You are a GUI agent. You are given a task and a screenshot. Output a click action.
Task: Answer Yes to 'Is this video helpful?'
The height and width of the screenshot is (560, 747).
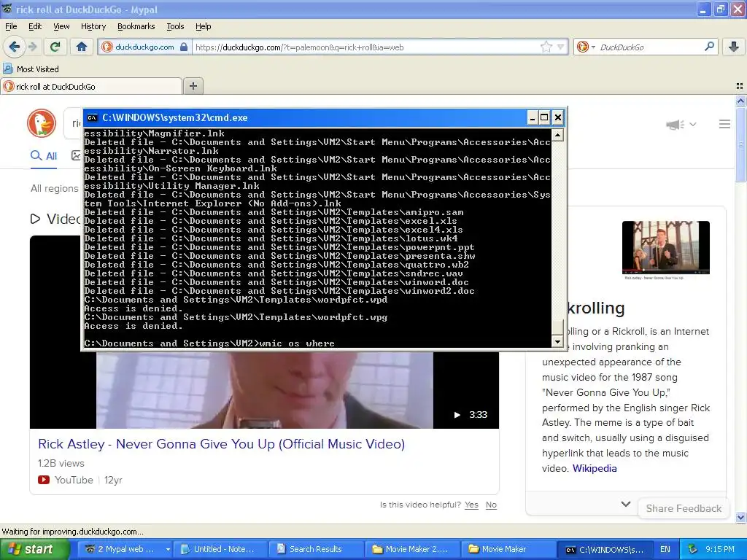point(471,505)
